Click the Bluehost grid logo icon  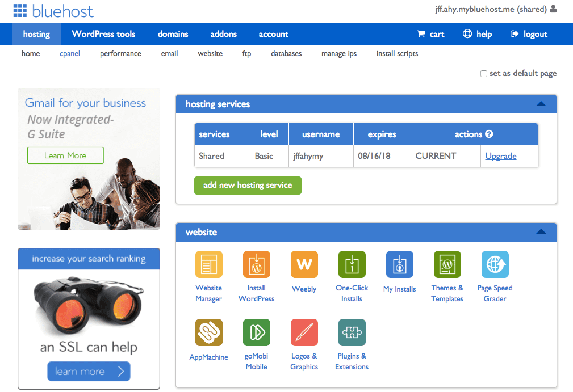(x=20, y=11)
